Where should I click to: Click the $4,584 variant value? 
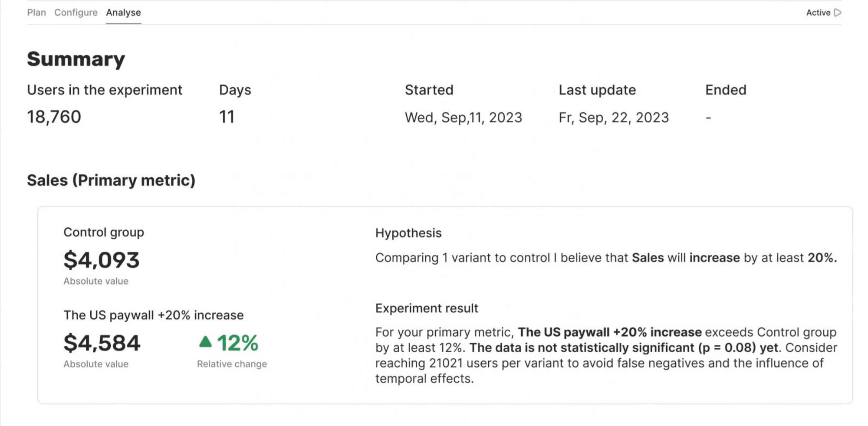[102, 343]
